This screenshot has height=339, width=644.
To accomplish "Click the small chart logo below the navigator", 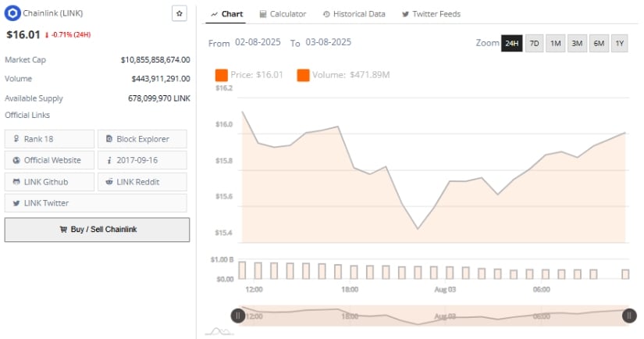I will point(219,331).
